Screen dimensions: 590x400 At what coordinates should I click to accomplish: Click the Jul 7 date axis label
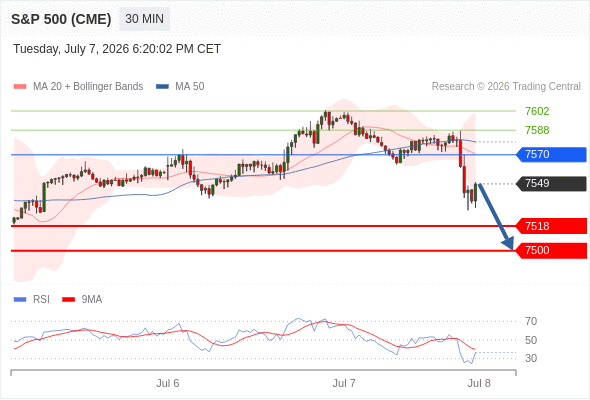(344, 383)
